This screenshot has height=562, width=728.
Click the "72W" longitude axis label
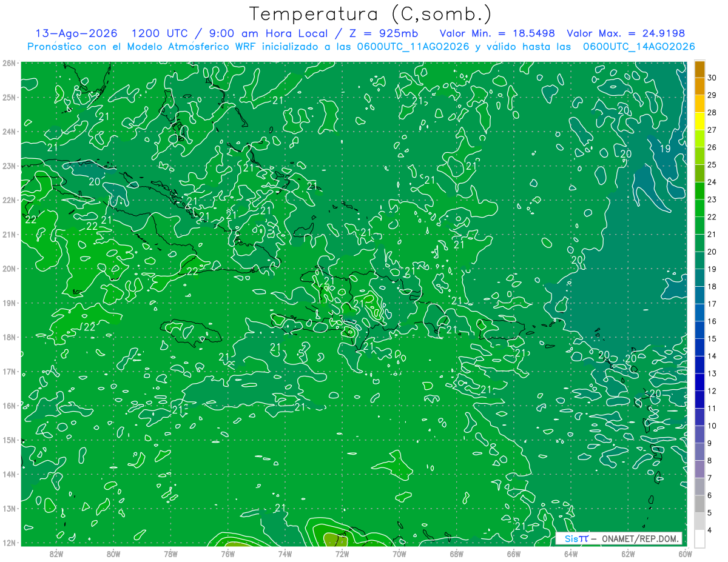pos(342,554)
